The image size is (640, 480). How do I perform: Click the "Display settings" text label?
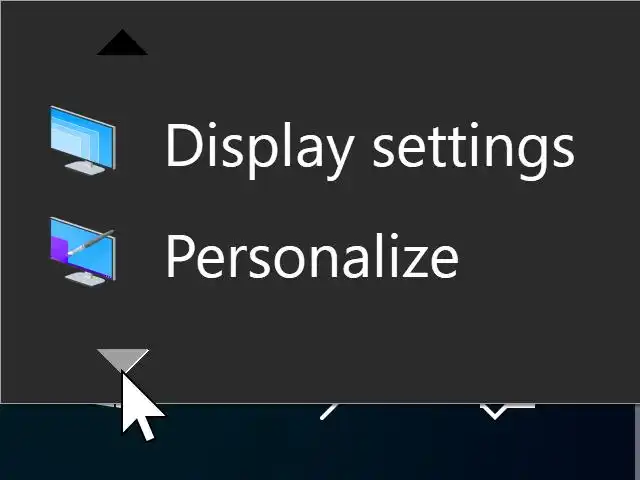point(370,149)
